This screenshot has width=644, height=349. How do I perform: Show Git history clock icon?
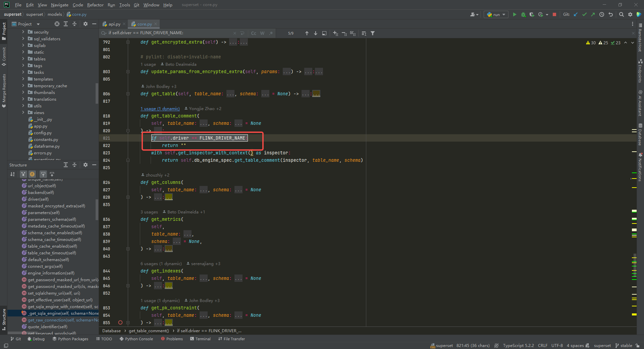[602, 14]
